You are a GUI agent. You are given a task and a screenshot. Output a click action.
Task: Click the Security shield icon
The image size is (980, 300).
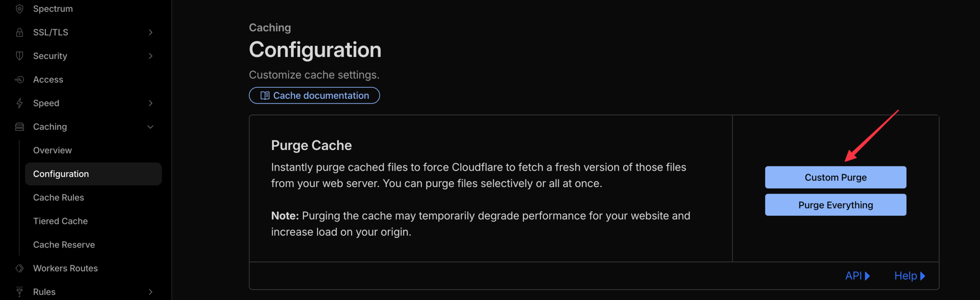[x=20, y=56]
